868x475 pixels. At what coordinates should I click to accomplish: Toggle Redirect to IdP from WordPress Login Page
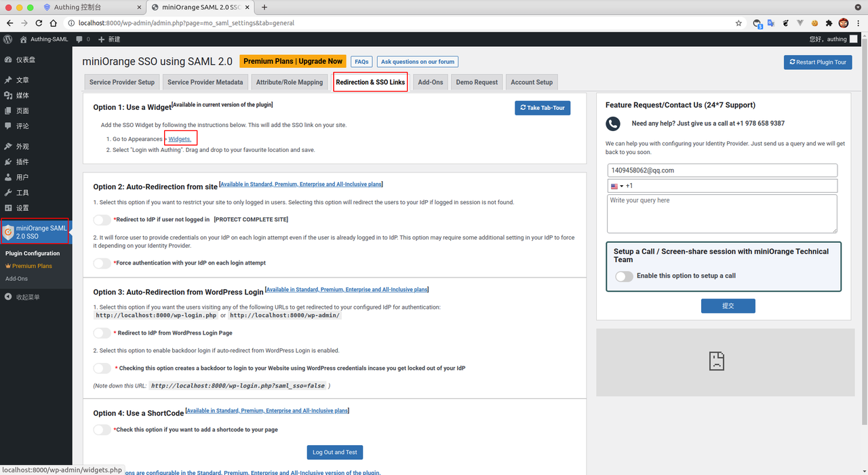click(x=102, y=333)
